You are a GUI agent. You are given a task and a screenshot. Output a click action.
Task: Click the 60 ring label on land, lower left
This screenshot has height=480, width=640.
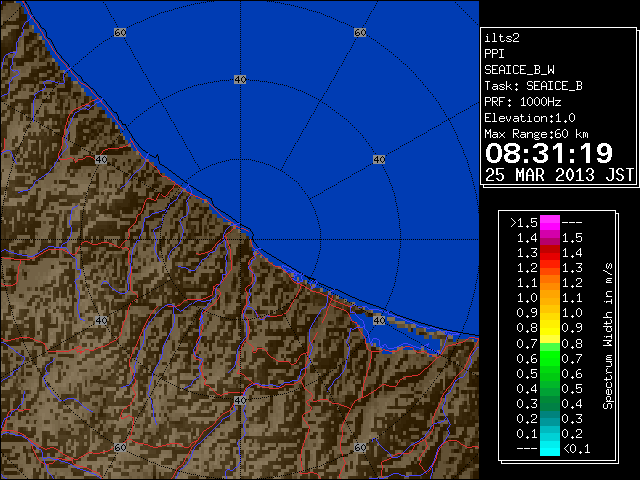click(120, 448)
